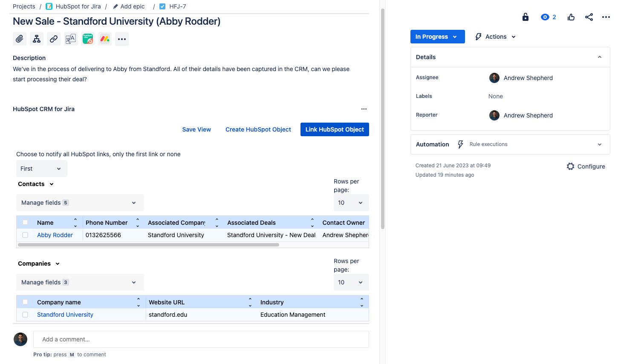Vote with the thumbs-up icon
This screenshot has height=364, width=618.
tap(571, 17)
